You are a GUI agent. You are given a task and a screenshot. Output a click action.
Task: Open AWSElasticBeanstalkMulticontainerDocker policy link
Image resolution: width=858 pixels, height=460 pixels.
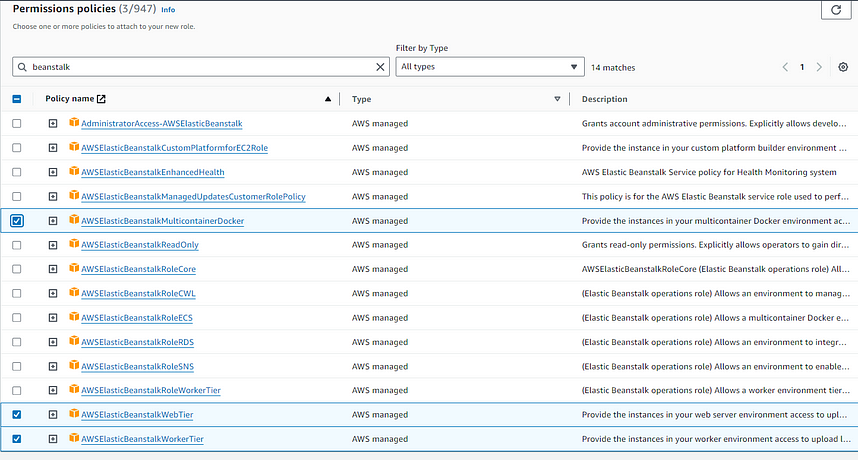tap(163, 221)
